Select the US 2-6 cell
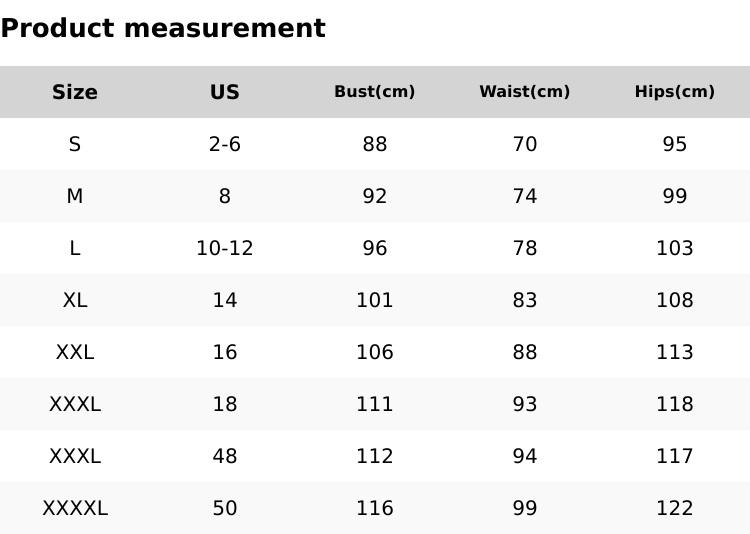750x534 pixels. coord(225,144)
